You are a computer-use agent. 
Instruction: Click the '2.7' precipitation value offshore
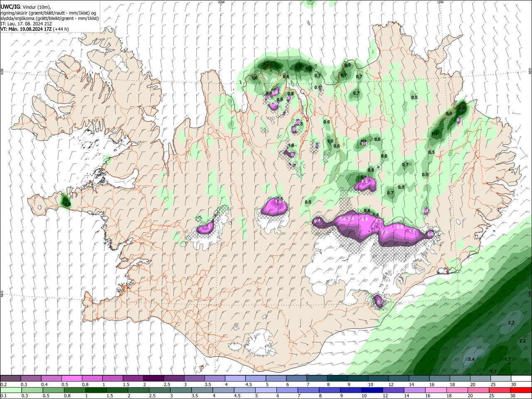point(511,323)
